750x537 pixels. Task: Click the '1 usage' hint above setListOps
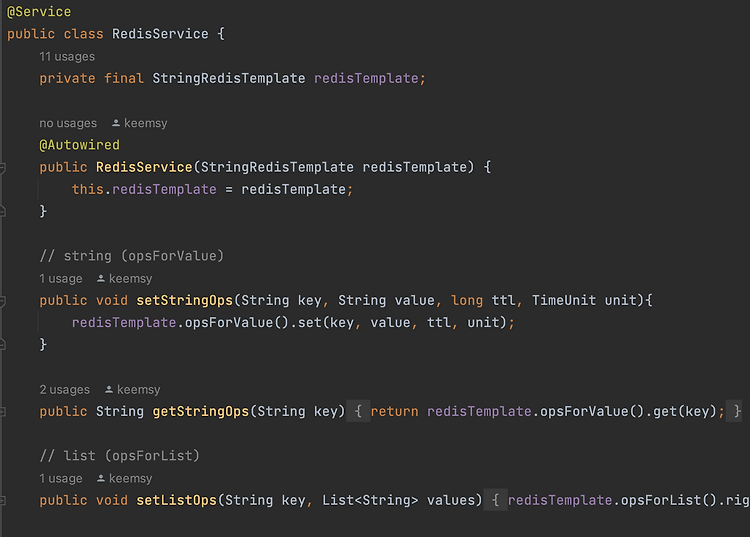[61, 478]
